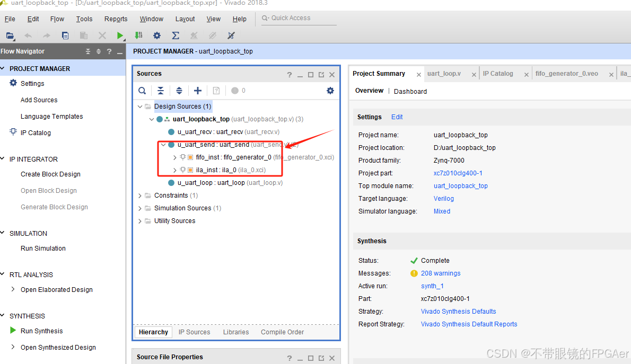Screen dimensions: 631x364
Task: Click the xc7z010clg400-1 project part link
Action: tap(458, 173)
